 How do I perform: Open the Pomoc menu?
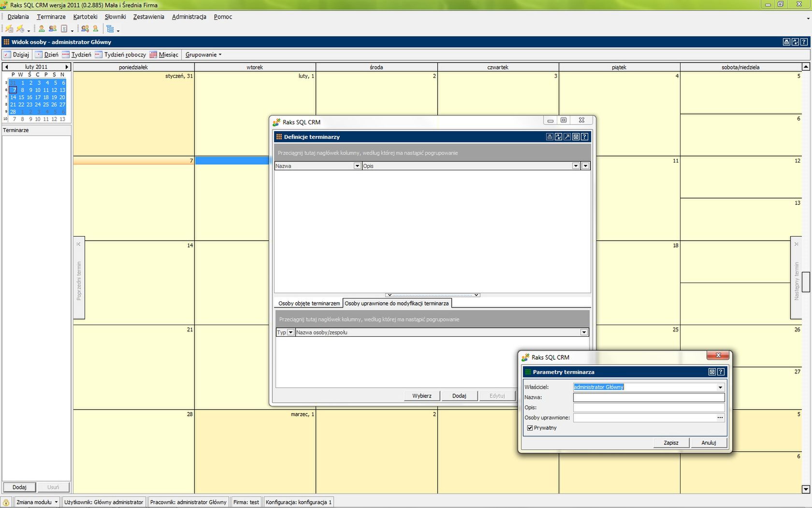point(223,16)
